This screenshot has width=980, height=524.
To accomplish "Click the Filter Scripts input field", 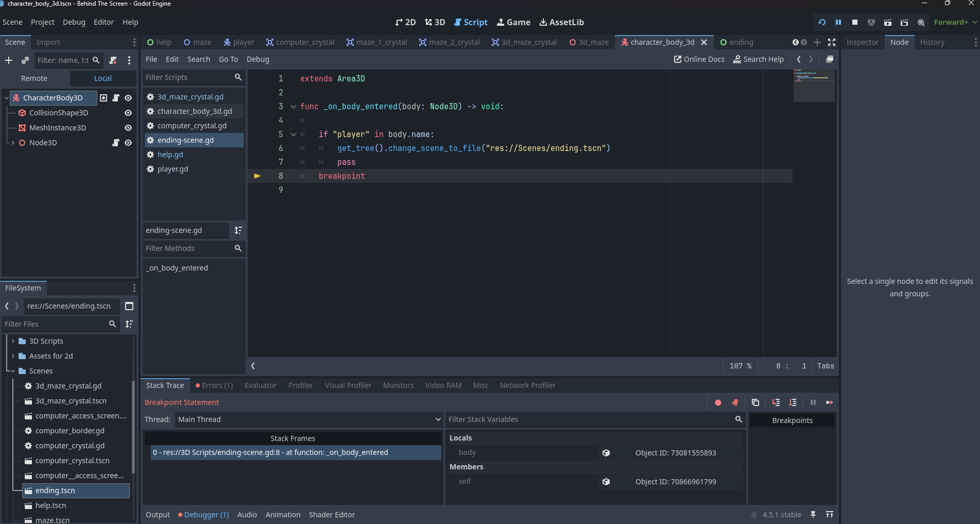I will click(188, 77).
